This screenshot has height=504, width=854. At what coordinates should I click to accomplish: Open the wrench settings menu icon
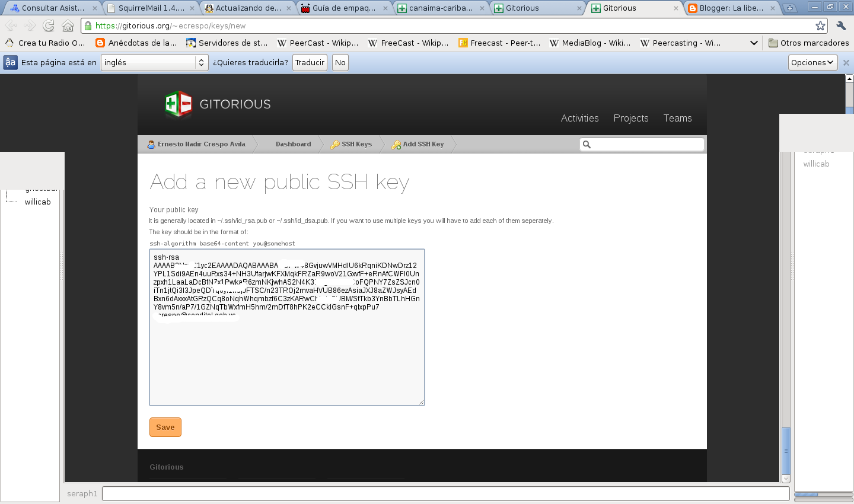tap(841, 25)
